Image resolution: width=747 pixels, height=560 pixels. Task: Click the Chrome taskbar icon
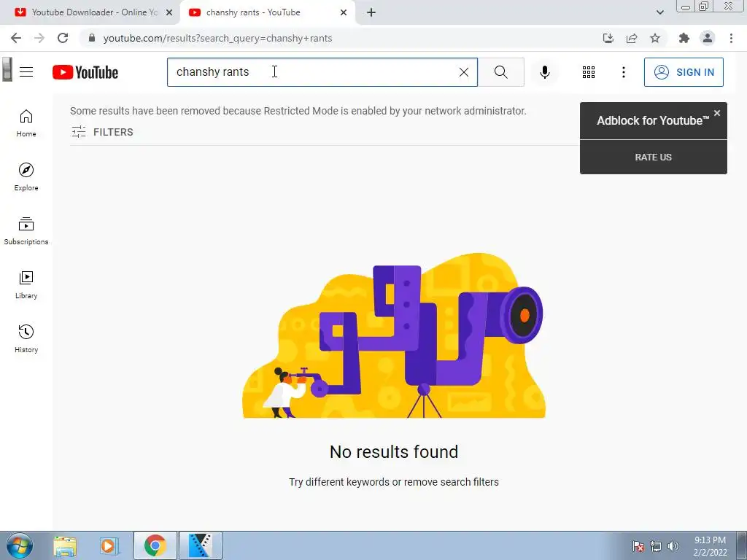(155, 545)
